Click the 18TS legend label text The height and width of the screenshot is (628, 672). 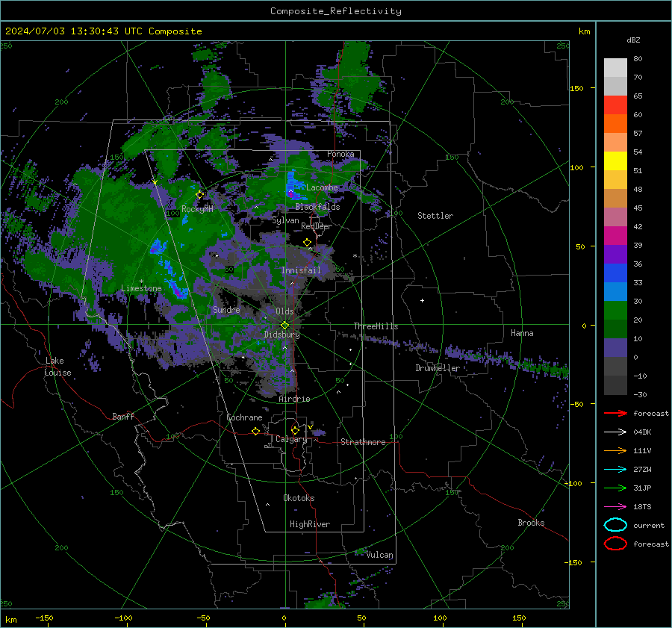pyautogui.click(x=642, y=507)
